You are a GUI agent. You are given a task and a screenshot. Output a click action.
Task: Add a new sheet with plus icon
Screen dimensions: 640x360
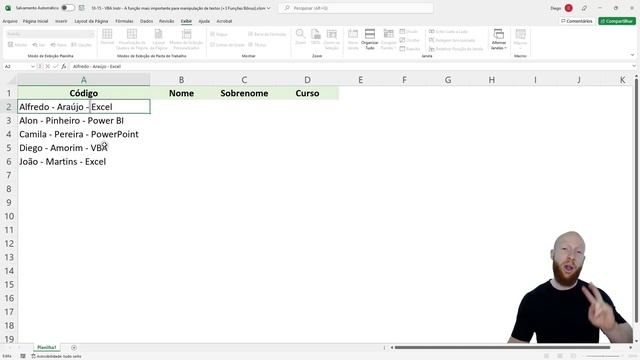[x=74, y=348]
